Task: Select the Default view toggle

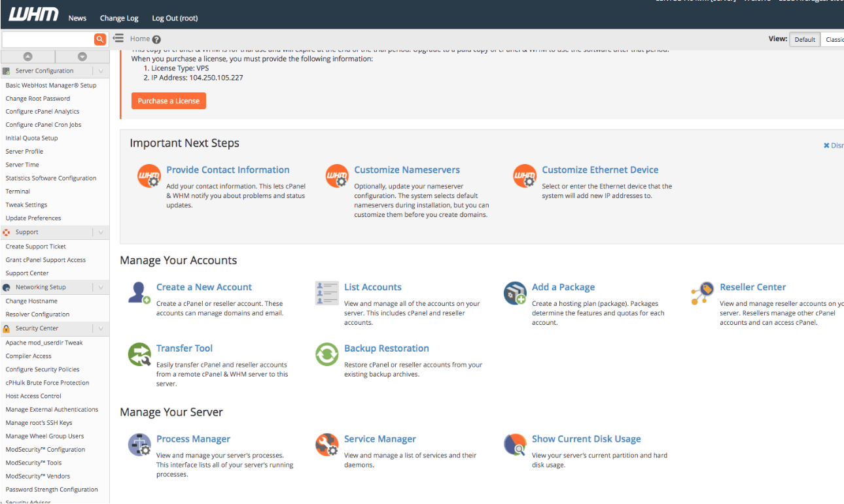Action: [804, 39]
